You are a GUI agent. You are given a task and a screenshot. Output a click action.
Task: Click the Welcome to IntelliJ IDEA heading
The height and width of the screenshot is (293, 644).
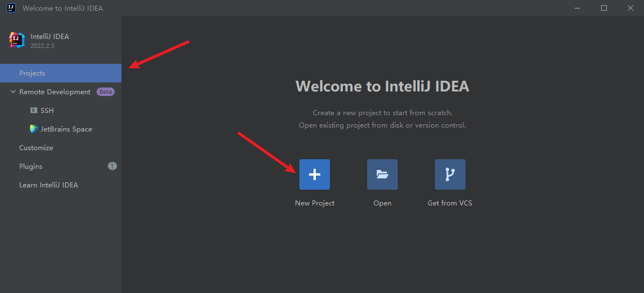382,86
